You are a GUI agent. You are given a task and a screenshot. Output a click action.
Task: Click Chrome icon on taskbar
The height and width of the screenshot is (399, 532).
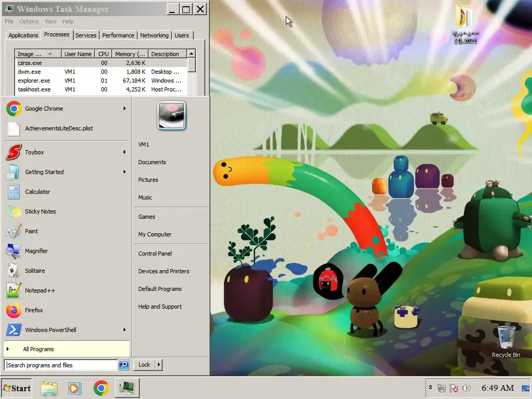[x=101, y=388]
